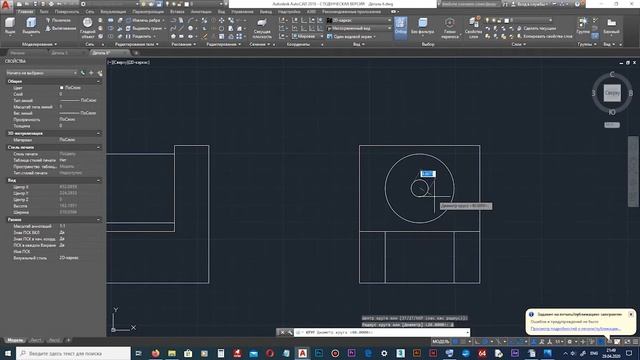Collapse the Разное properties section
640x360 pixels.
[98, 220]
